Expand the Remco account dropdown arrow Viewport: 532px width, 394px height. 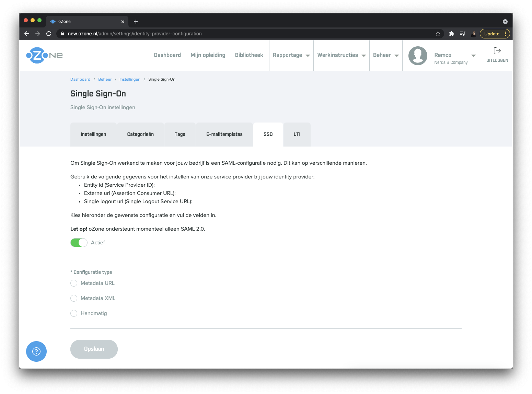(474, 55)
